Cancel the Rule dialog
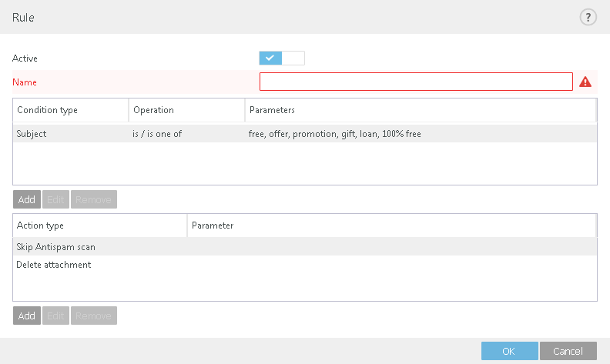The width and height of the screenshot is (610, 364). tap(568, 351)
